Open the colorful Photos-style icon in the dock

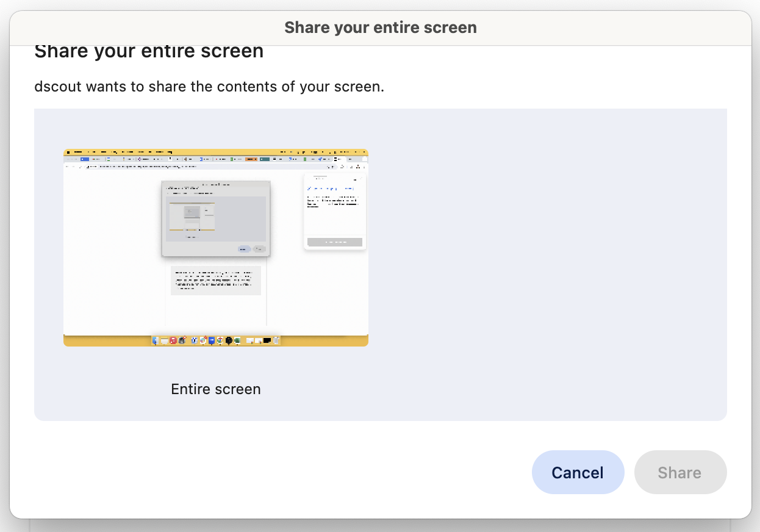click(202, 340)
